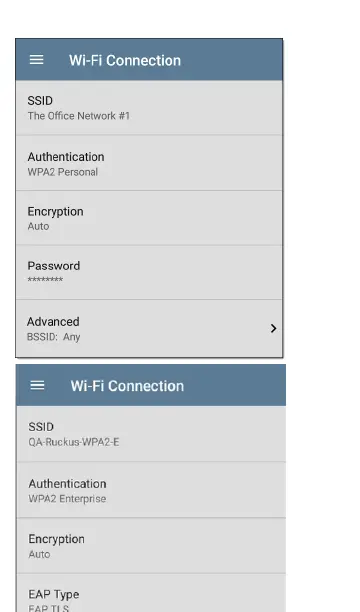Open Authentication setting set to WPA2 Enterprise
The image size is (360, 612).
(151, 490)
